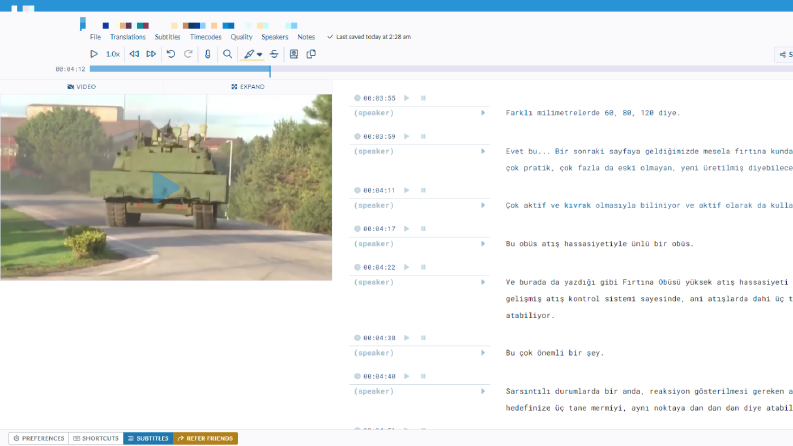Play segment at 00:04:11

coord(406,190)
